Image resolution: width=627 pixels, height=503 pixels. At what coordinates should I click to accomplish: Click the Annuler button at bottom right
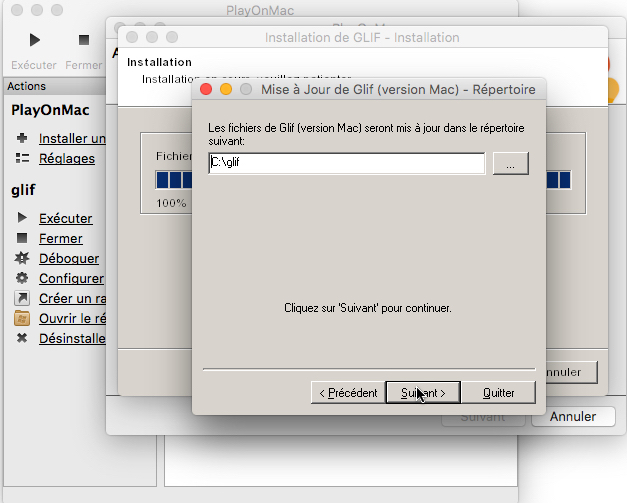573,416
